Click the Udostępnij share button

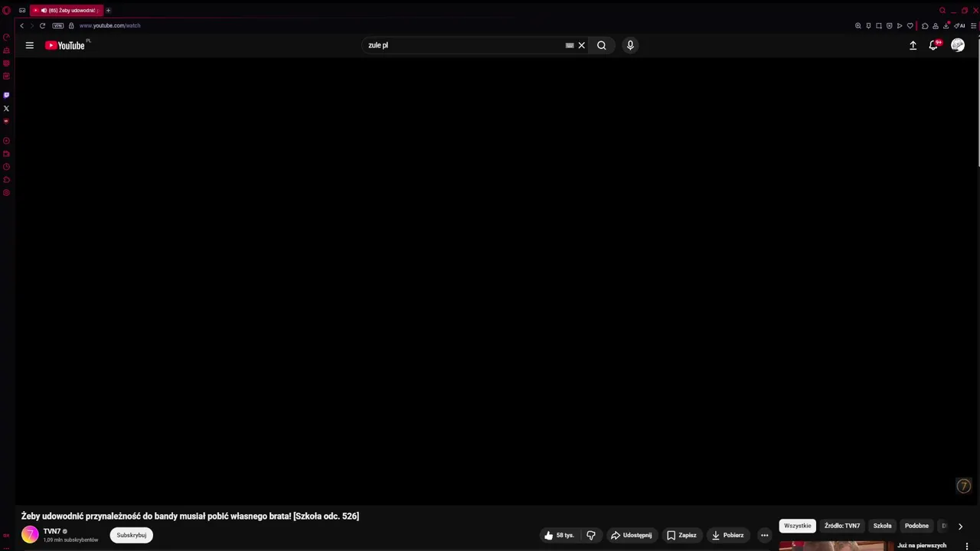(631, 535)
